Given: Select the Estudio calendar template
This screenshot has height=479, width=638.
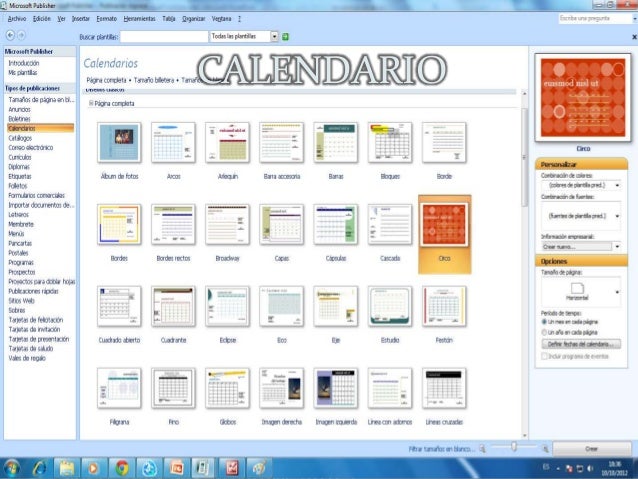Looking at the screenshot, I should 390,306.
